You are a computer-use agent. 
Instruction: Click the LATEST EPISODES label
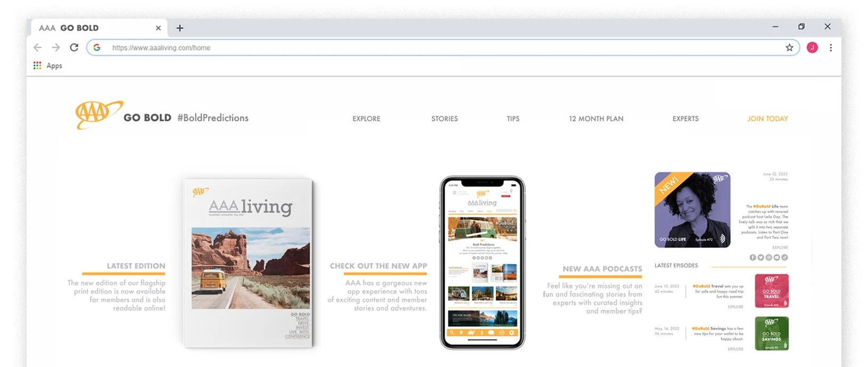pos(676,265)
